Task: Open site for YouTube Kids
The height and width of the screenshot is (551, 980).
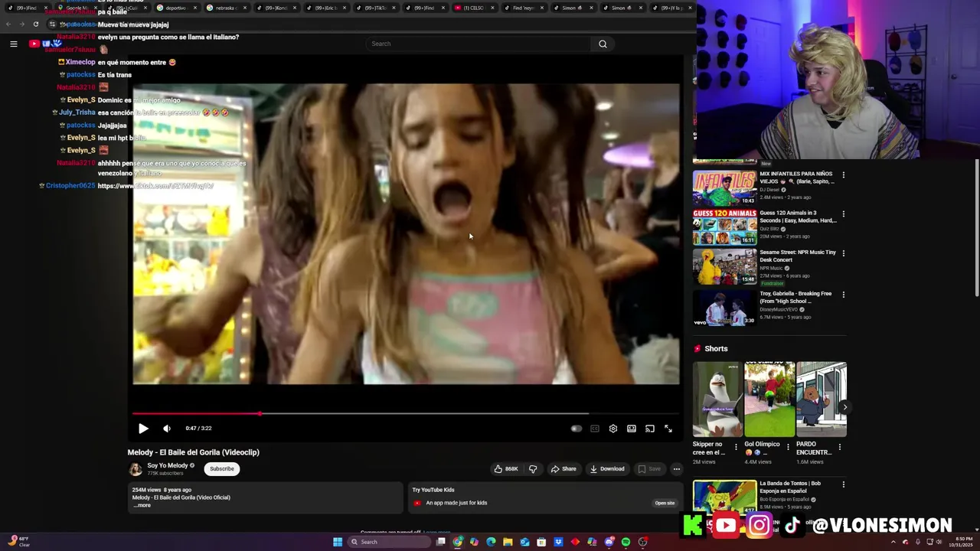Action: (665, 503)
